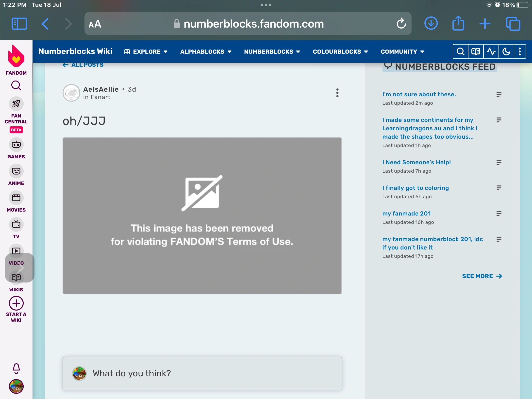Open the Colourblocks nav menu
532x399 pixels.
tap(340, 51)
